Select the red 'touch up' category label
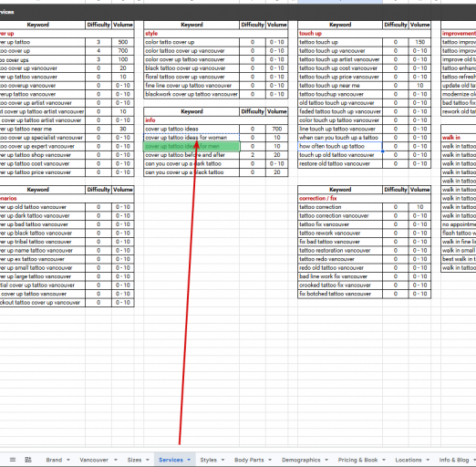 tap(310, 34)
